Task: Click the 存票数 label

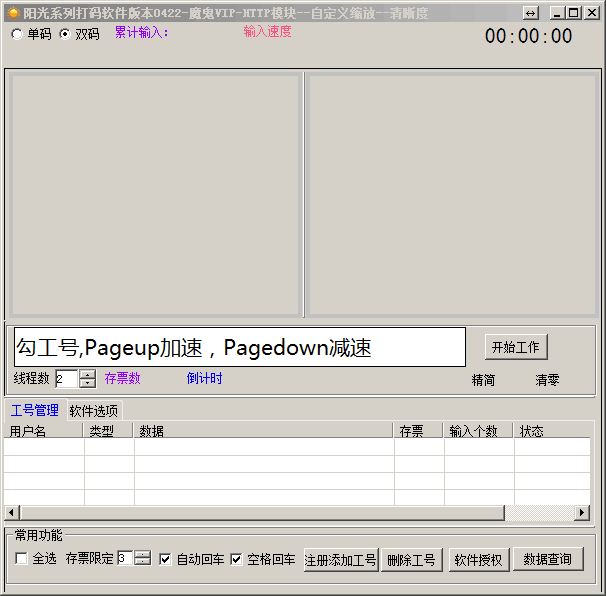Action: (123, 378)
